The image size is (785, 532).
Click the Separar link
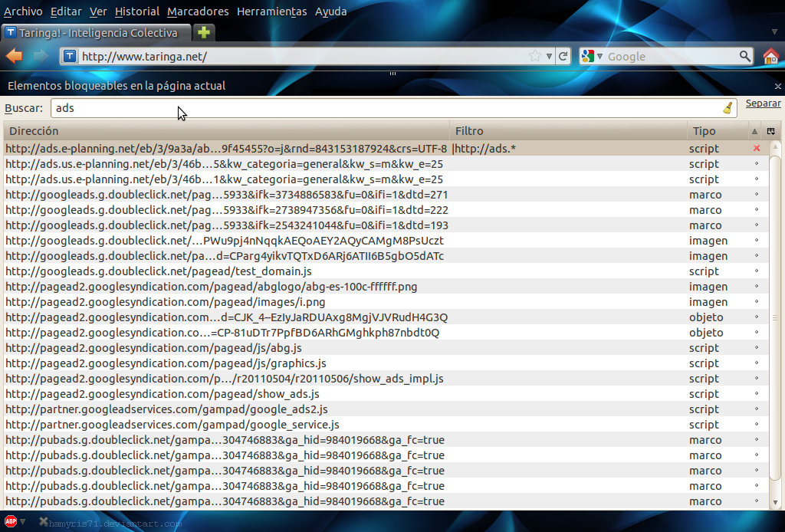(x=763, y=103)
